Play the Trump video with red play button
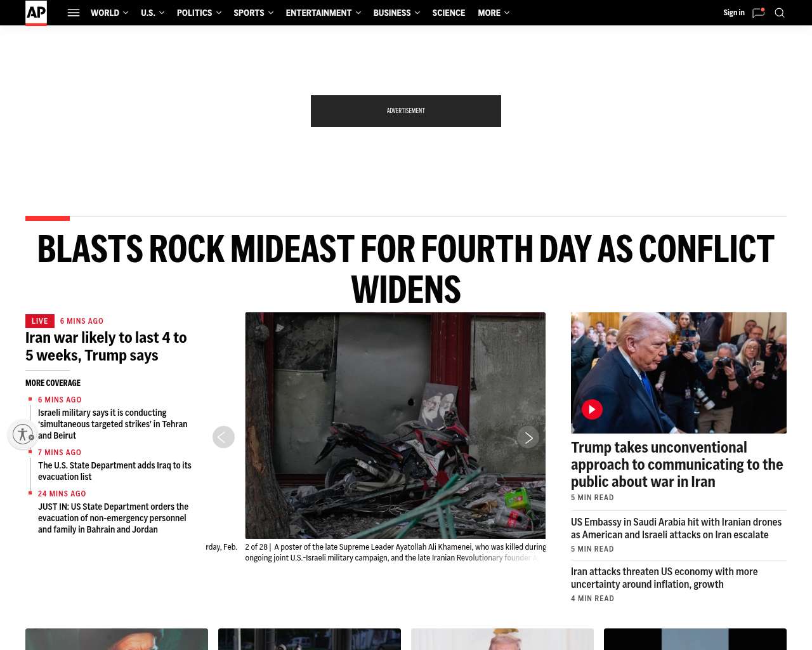The width and height of the screenshot is (812, 650). [592, 409]
